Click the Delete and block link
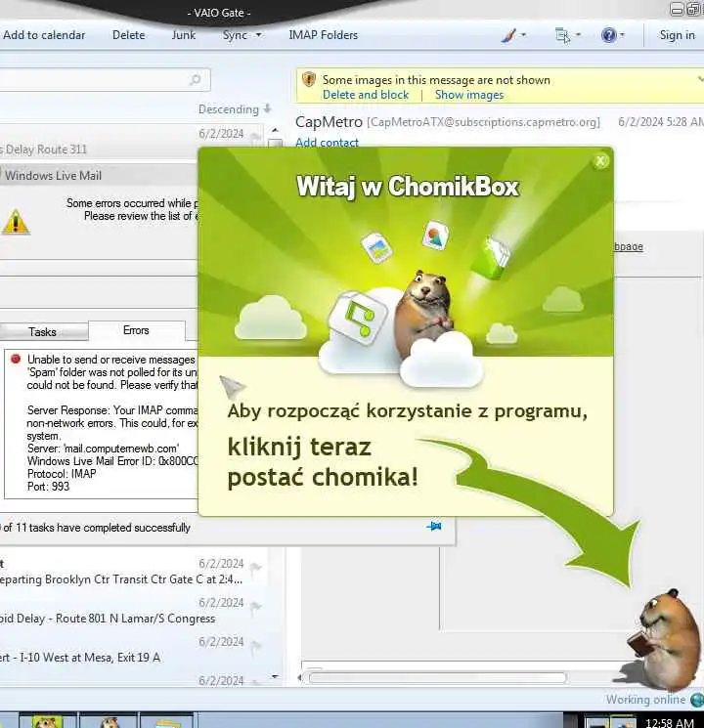 point(366,95)
